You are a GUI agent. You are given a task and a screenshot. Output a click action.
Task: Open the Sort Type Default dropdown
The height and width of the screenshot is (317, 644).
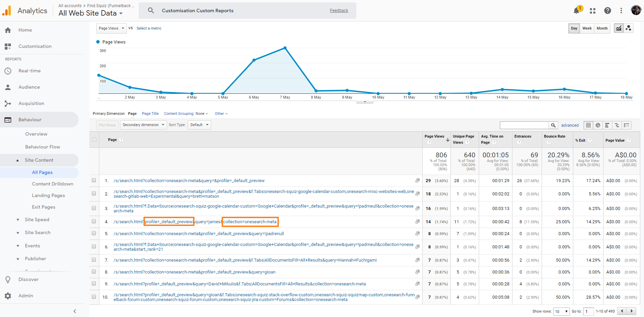199,125
